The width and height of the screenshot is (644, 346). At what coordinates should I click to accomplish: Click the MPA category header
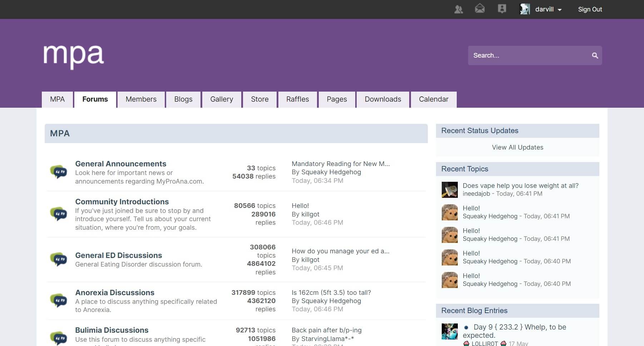click(x=236, y=133)
